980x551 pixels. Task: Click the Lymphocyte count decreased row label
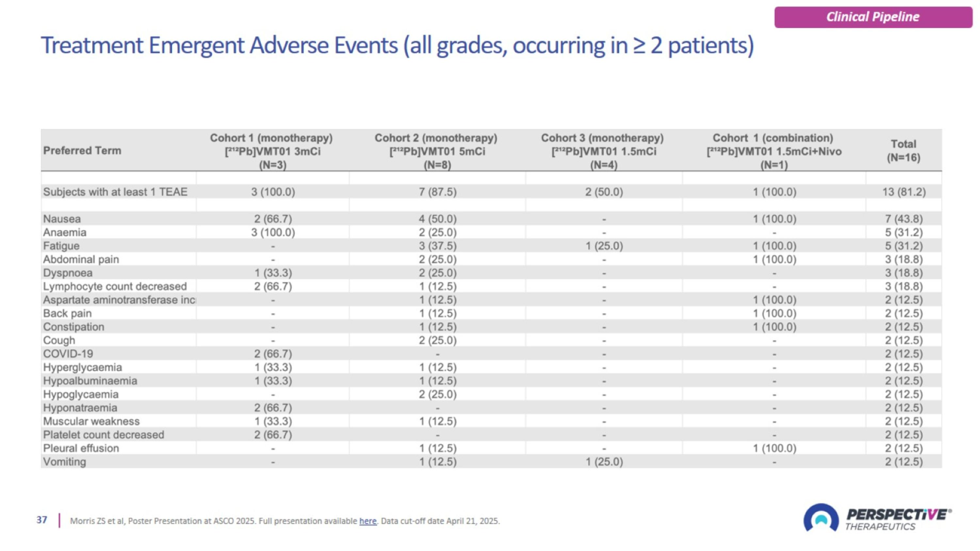pyautogui.click(x=115, y=286)
